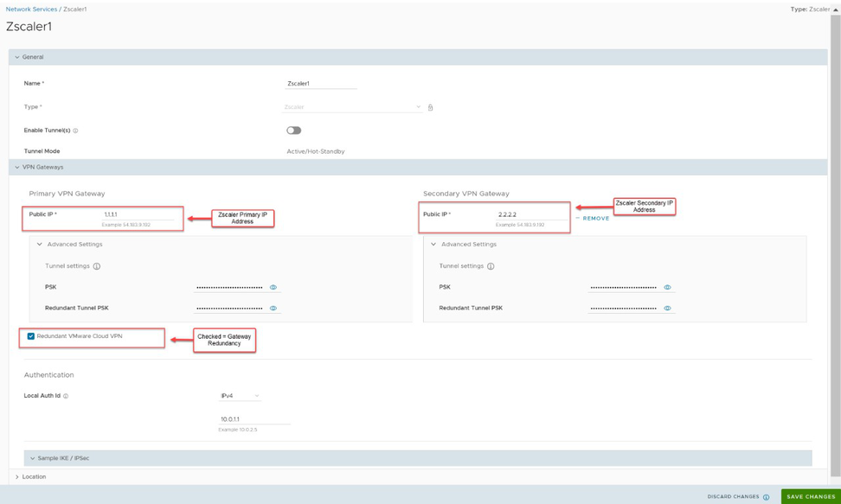This screenshot has height=504, width=841.
Task: Show secondary Redundant Tunnel PSK value
Action: click(x=667, y=308)
